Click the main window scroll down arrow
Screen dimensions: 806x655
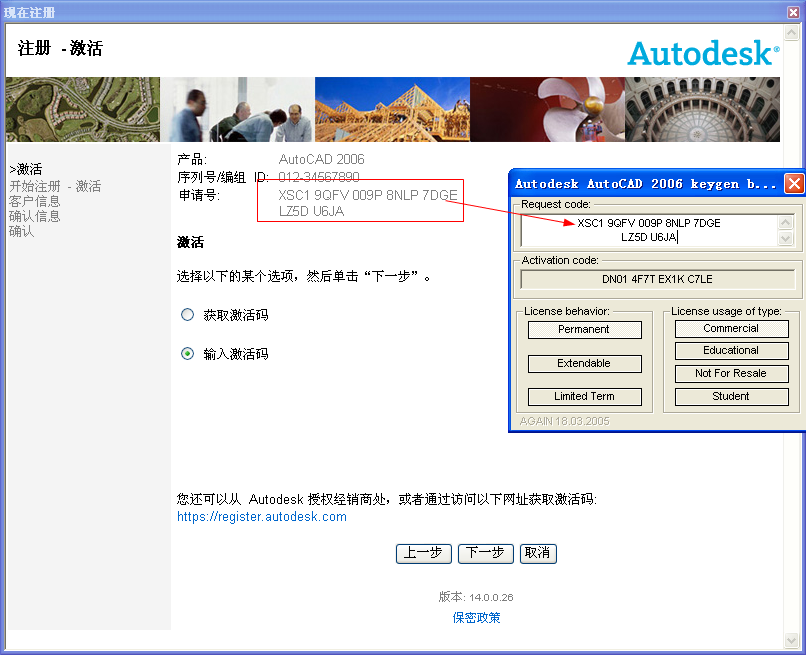792,641
